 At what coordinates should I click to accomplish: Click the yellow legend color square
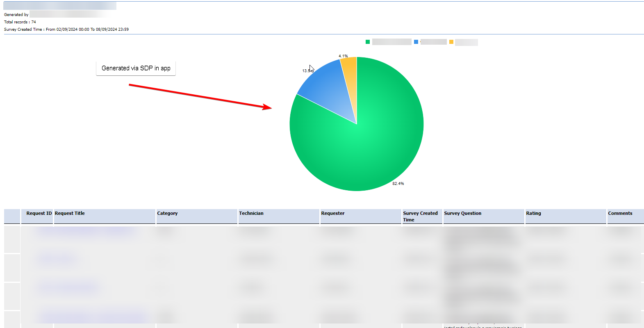pos(451,42)
